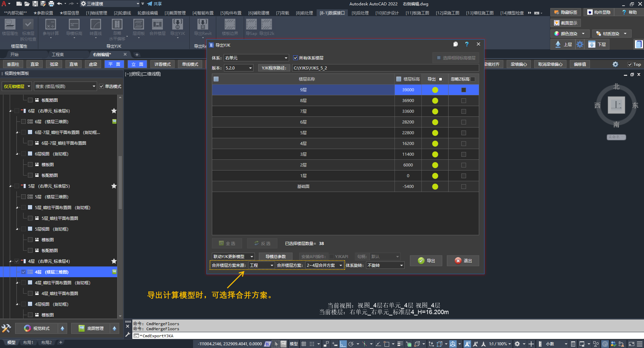
Task: Click the 导出Revit ribbon icon
Action: click(203, 25)
